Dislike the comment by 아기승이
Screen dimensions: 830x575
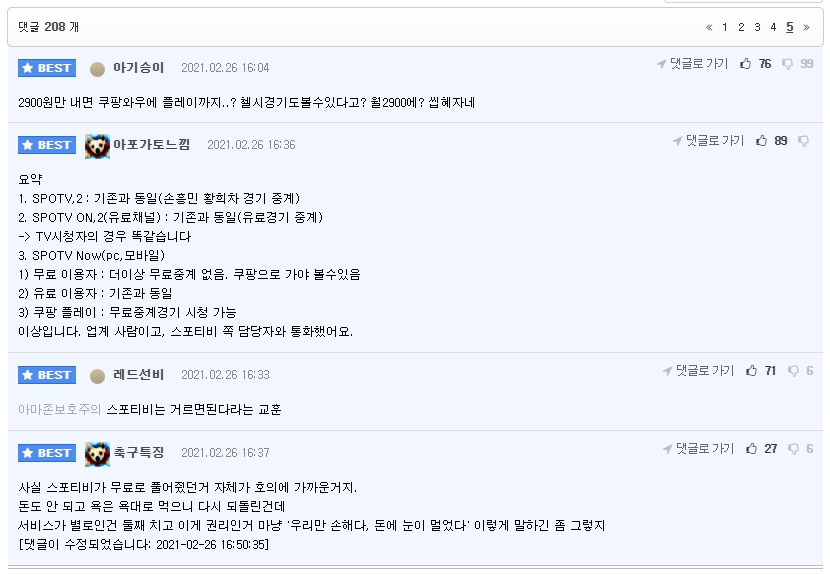pyautogui.click(x=788, y=64)
